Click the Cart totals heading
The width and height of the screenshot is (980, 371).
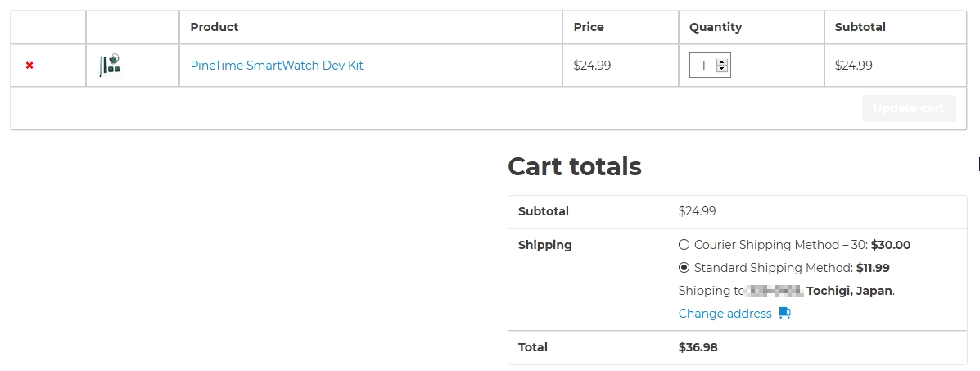point(575,166)
